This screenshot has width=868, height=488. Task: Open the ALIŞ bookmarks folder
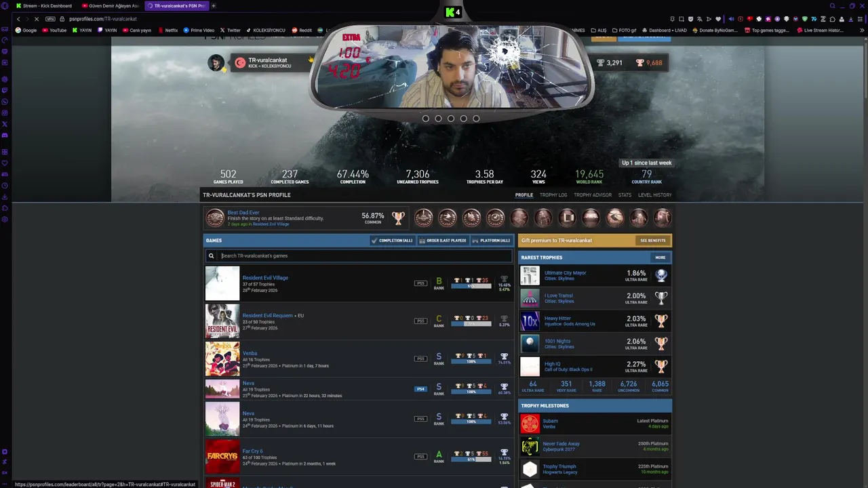click(599, 30)
